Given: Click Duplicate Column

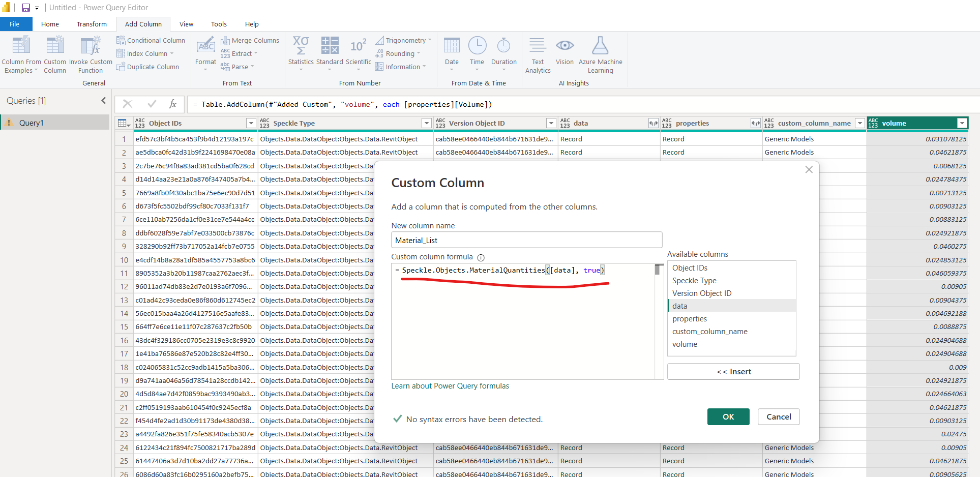Looking at the screenshot, I should [147, 67].
